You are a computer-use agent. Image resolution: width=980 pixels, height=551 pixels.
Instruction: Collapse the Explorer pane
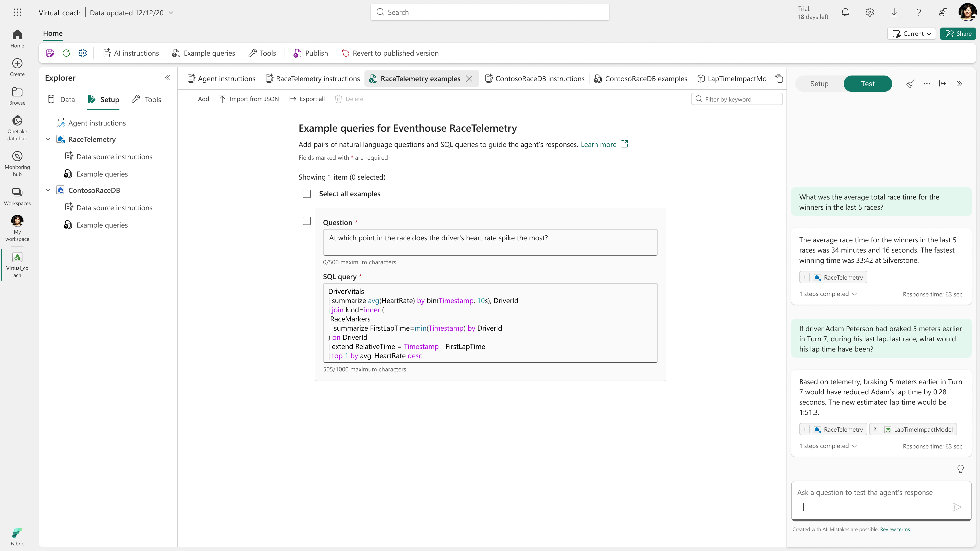167,78
